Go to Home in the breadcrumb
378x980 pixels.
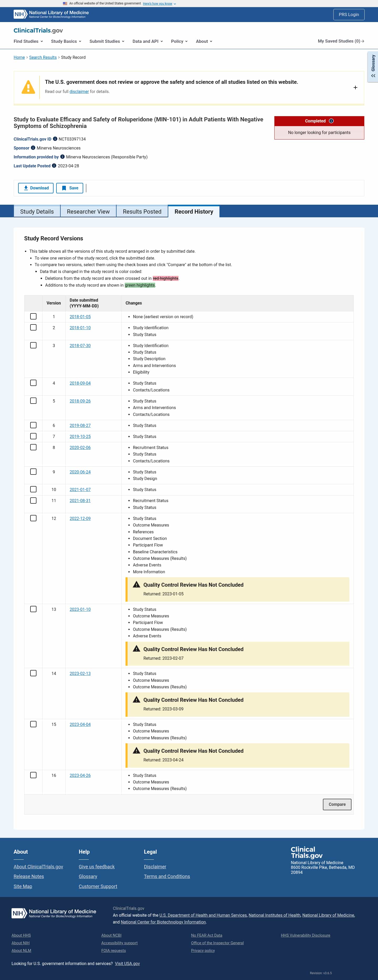tap(19, 58)
